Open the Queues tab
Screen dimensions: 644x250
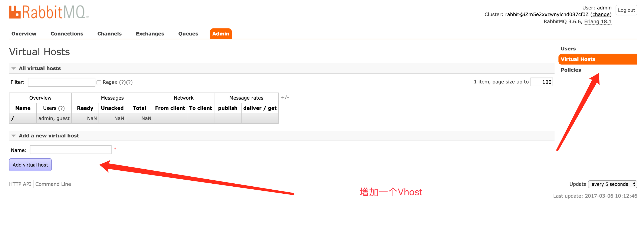(x=188, y=34)
